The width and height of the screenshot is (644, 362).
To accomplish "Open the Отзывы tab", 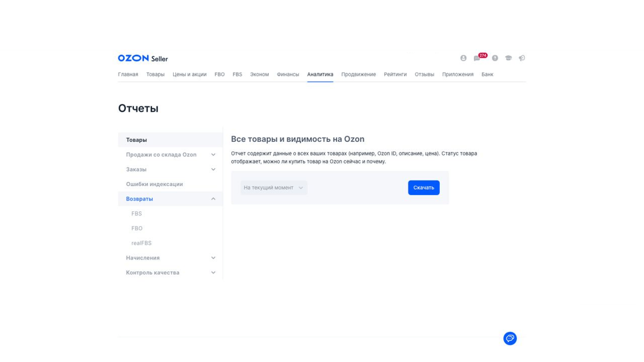I will point(424,74).
